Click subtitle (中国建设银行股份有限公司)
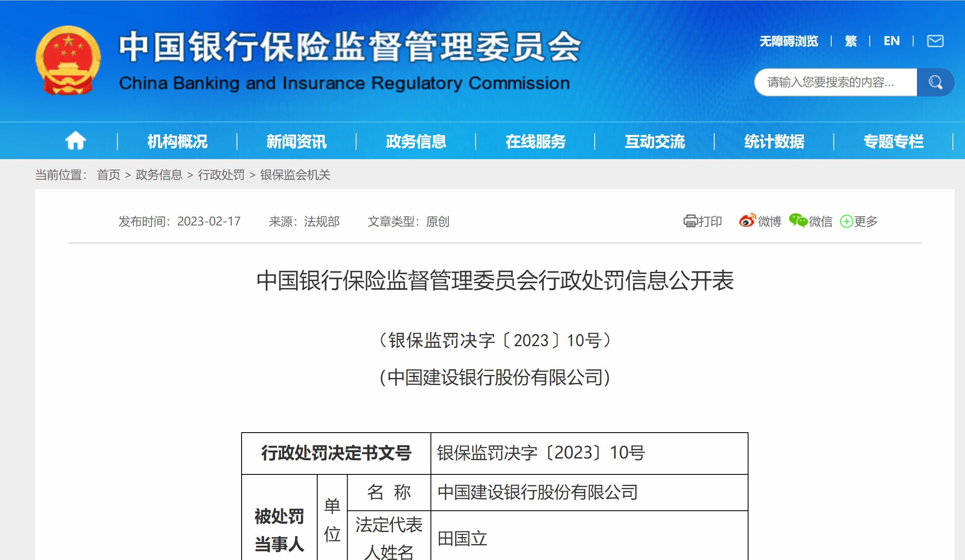 point(495,377)
